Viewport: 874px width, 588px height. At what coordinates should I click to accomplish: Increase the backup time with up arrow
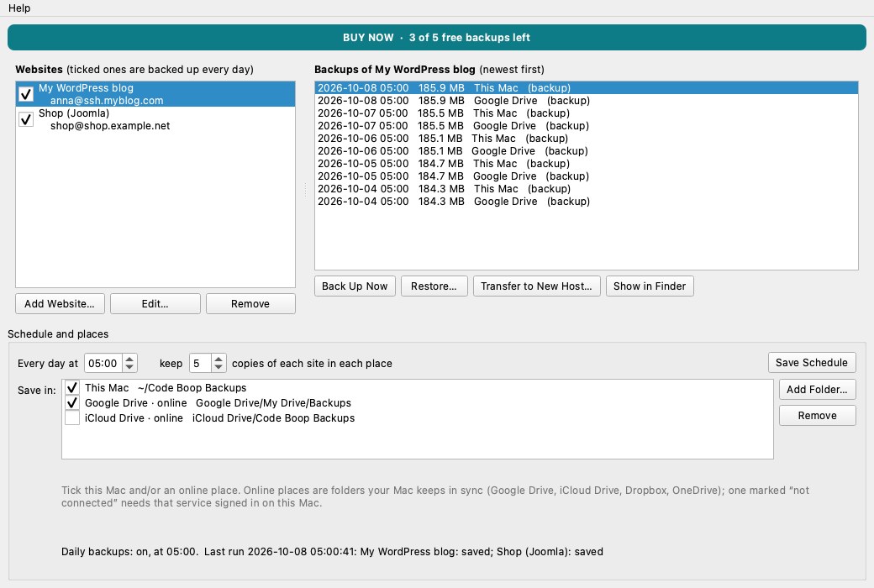pyautogui.click(x=129, y=359)
